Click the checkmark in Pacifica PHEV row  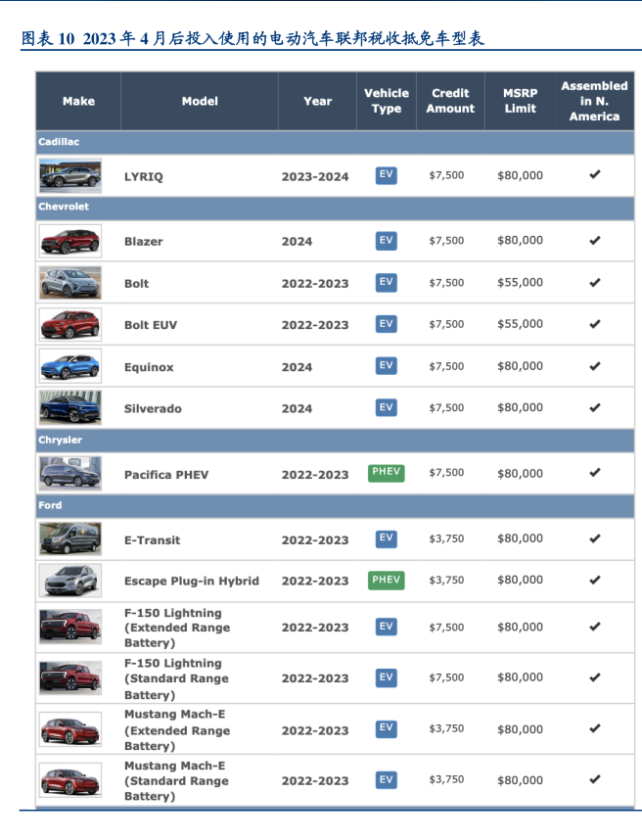tap(595, 473)
